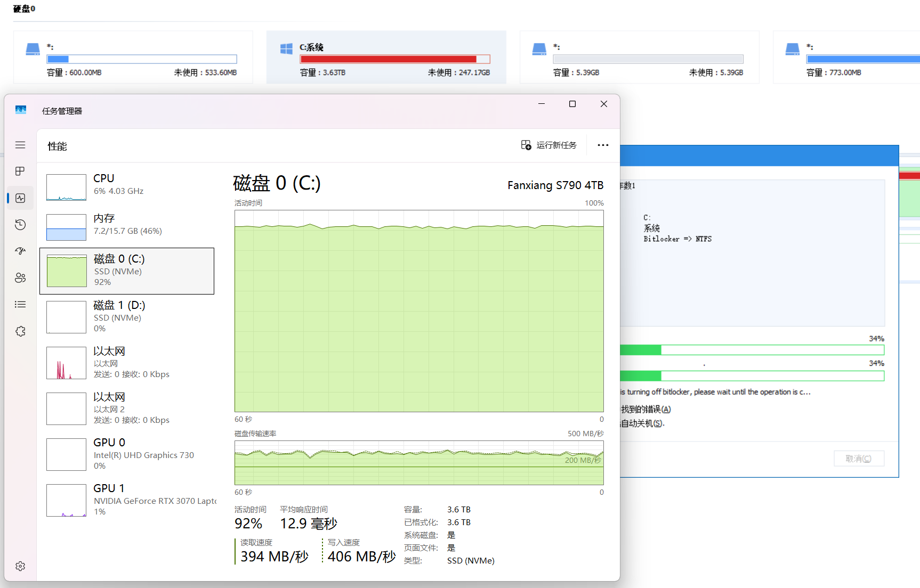The image size is (920, 588).
Task: Maximize the Task Manager window
Action: 572,104
